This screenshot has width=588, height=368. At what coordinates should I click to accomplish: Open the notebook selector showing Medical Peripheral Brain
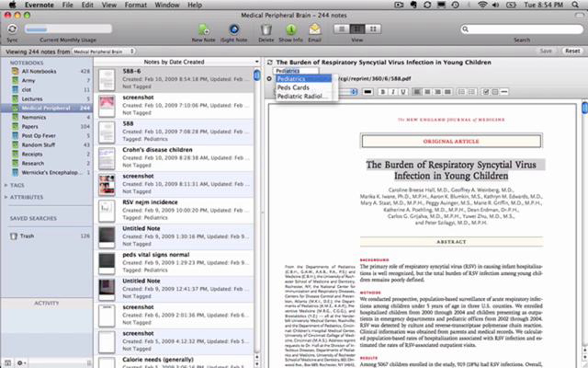[x=104, y=52]
